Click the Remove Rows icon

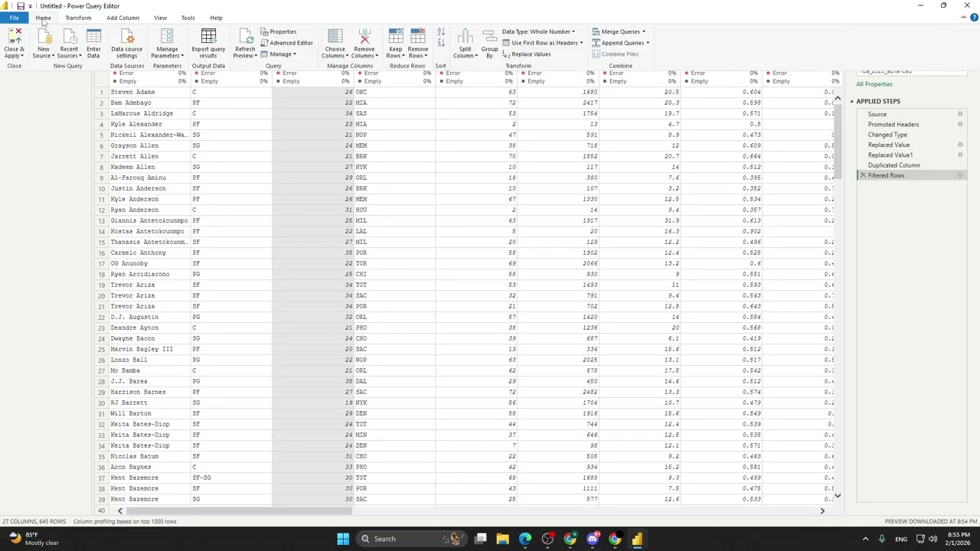pyautogui.click(x=418, y=37)
